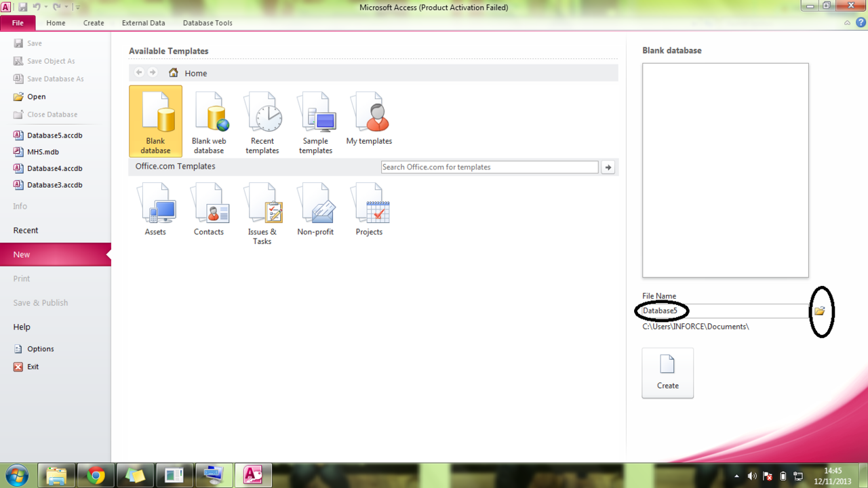Click the Undo icon in Quick Access Toolbar

point(37,7)
